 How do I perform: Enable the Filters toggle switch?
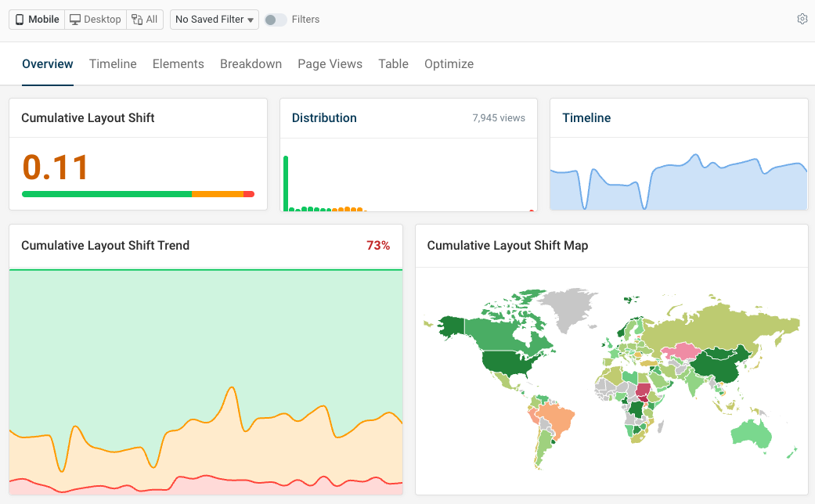(276, 20)
